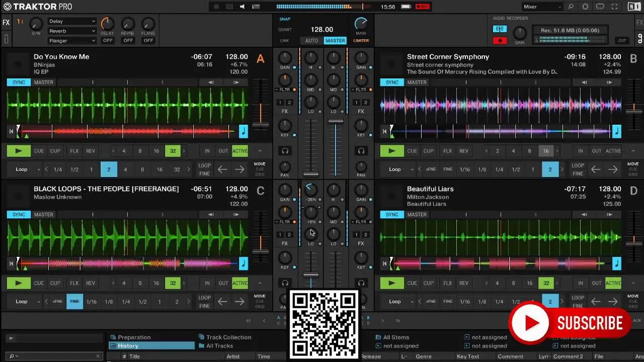
Task: Open the Mixer layout dropdown
Action: [x=542, y=7]
